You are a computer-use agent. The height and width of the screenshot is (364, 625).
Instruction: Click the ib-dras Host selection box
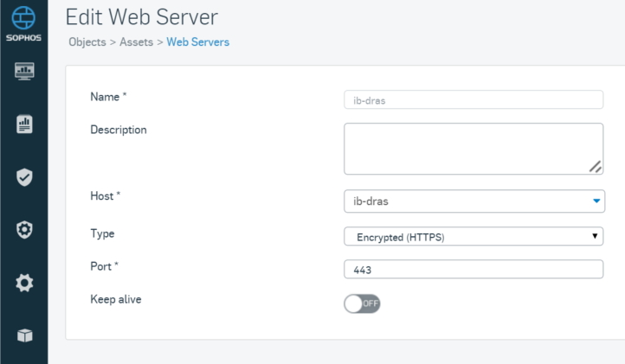pyautogui.click(x=474, y=201)
